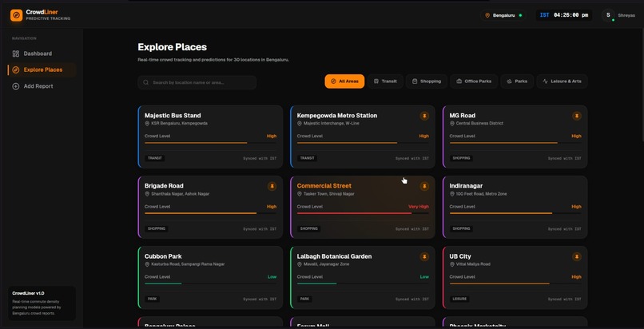Open Add Report in the navigation

tap(42, 86)
